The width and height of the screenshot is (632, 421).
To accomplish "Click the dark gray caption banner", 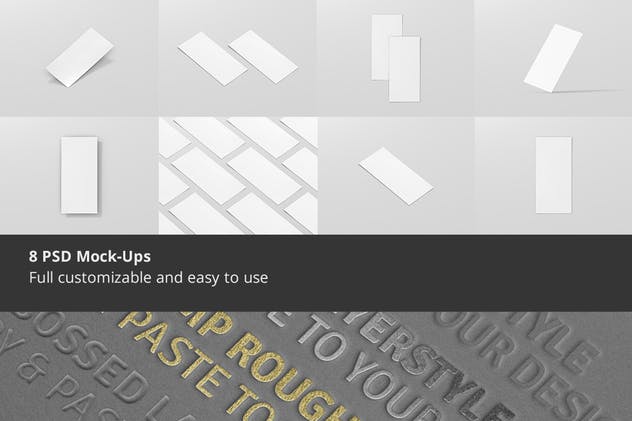I will (316, 273).
